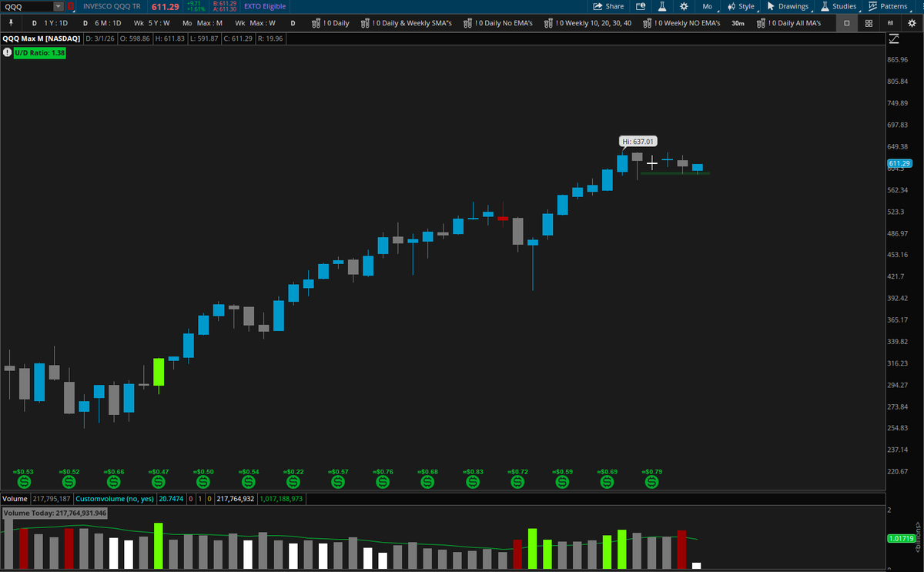The height and width of the screenshot is (572, 924).
Task: Open the symbol selector dropdown arrow
Action: pos(59,6)
